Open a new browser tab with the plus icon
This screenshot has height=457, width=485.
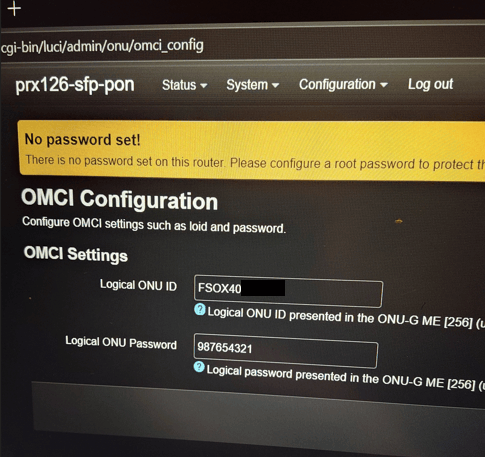point(14,8)
